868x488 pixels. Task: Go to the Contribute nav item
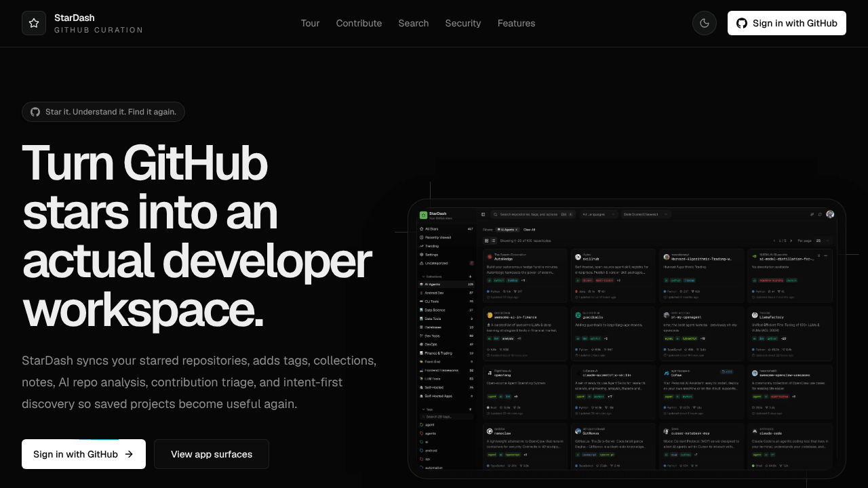[359, 23]
